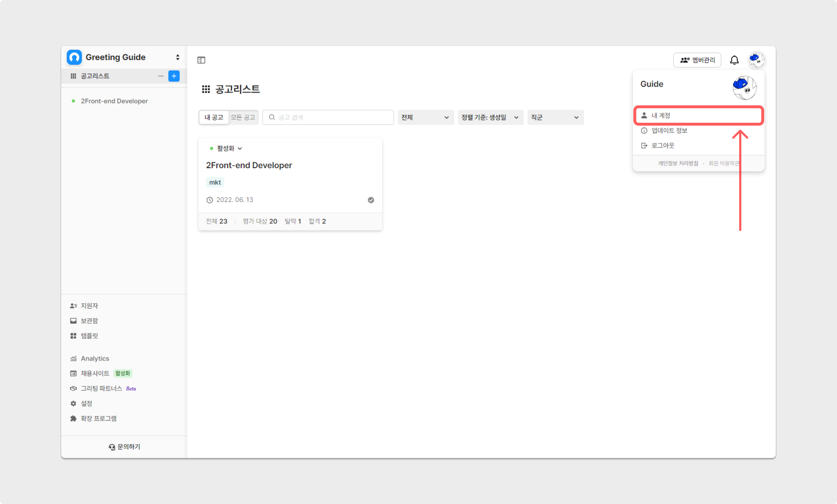The image size is (837, 504).
Task: Open the 전체 filter dropdown
Action: coord(425,117)
